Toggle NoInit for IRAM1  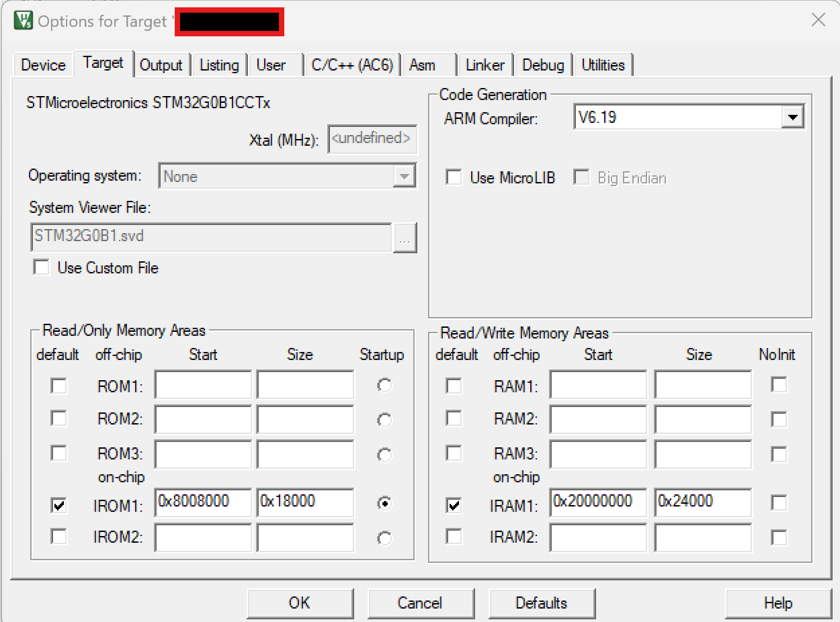tap(779, 502)
